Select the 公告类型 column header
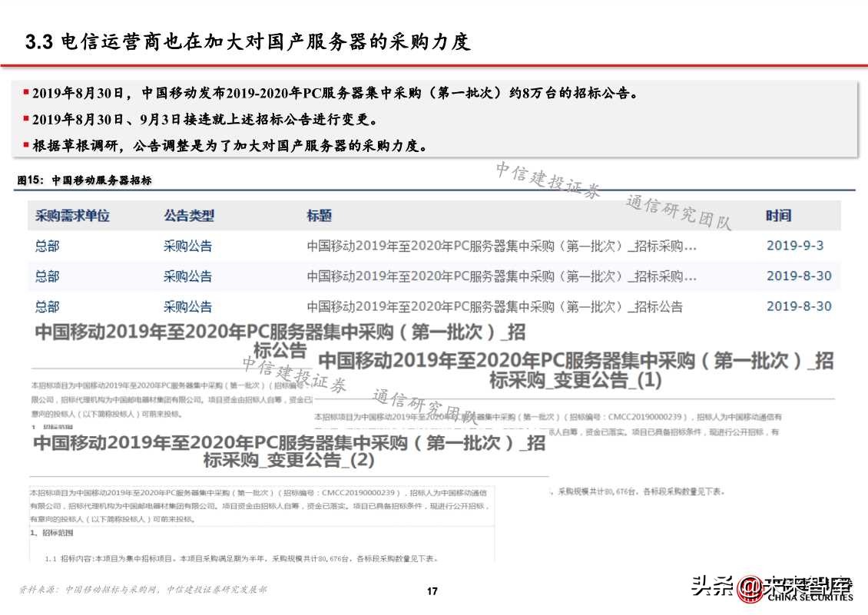868x615 pixels. [187, 216]
